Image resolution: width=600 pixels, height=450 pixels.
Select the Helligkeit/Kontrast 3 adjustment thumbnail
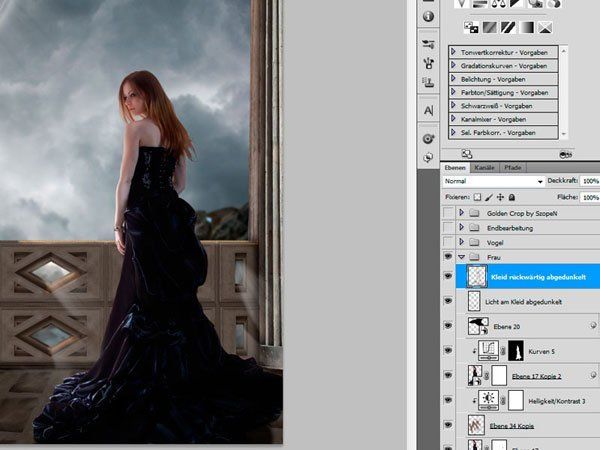(x=489, y=400)
